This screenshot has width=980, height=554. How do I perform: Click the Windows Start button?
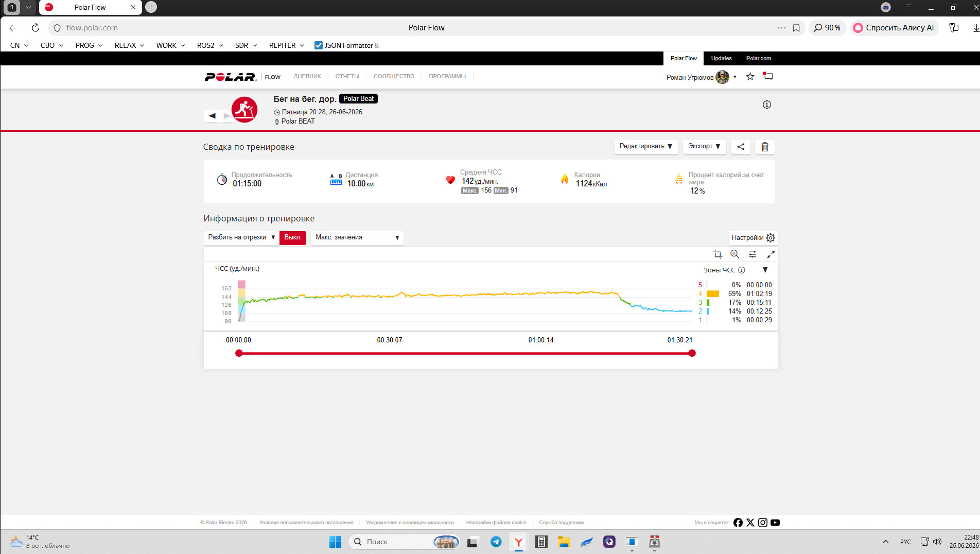tap(335, 542)
